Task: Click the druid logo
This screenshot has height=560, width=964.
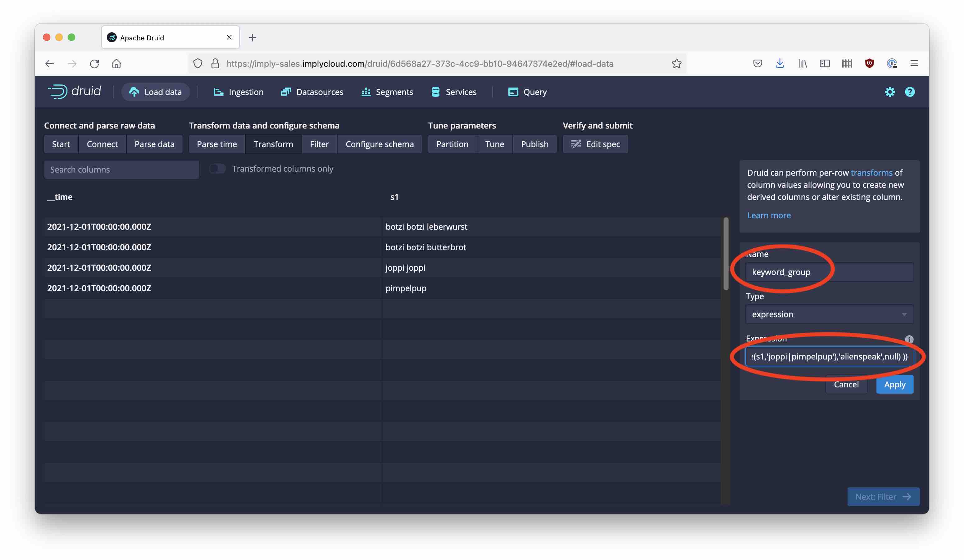Action: (75, 91)
